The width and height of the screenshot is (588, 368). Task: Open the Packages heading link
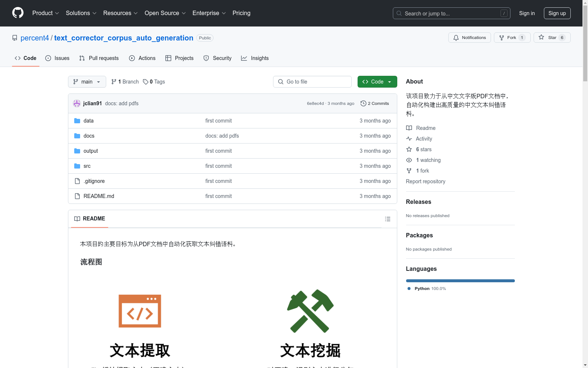(419, 235)
